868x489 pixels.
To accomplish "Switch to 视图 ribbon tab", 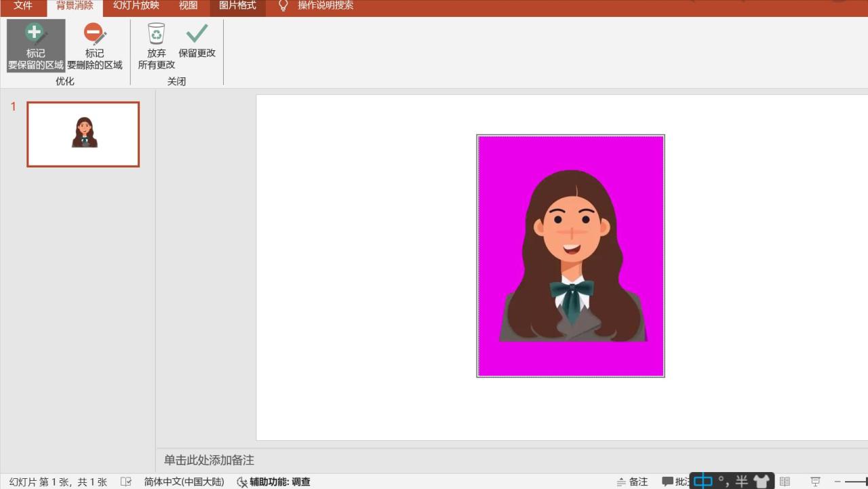I will click(x=188, y=6).
